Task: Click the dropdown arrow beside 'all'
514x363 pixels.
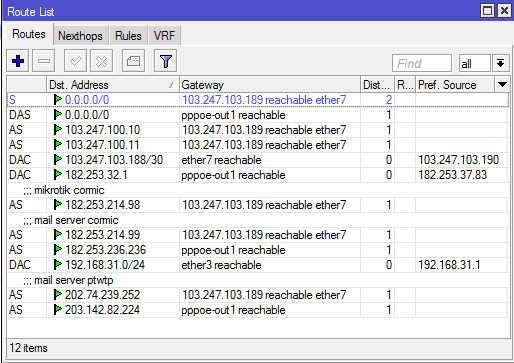Action: coord(500,63)
